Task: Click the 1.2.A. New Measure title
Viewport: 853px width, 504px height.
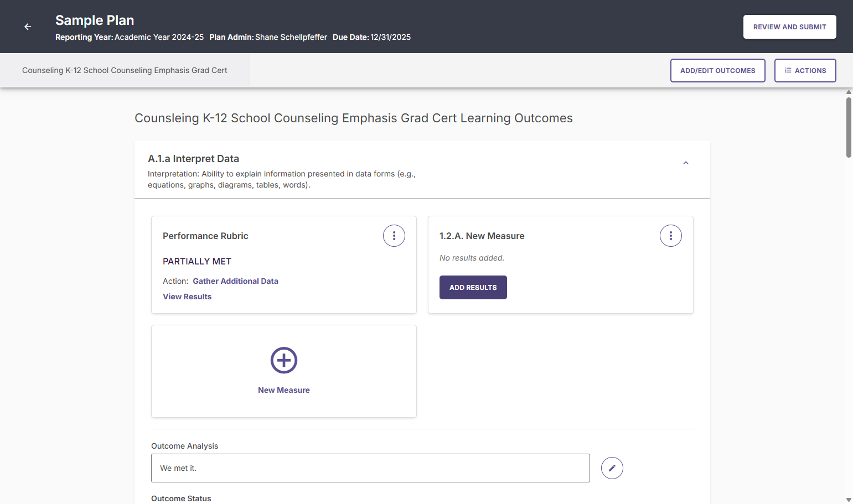Action: (x=482, y=236)
